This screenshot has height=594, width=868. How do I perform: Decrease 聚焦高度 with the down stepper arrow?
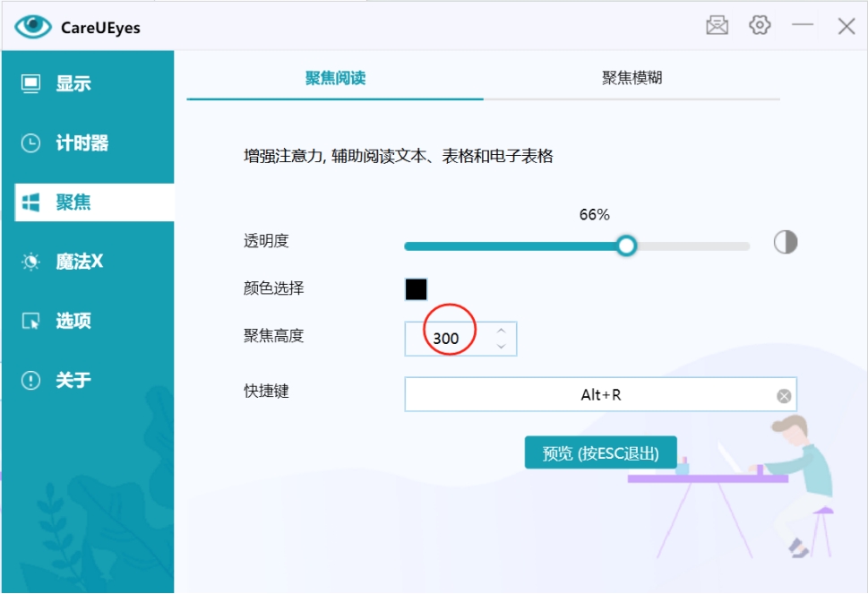click(502, 345)
